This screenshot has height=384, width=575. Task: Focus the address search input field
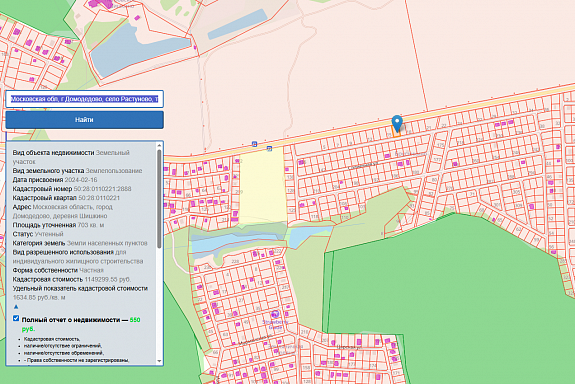[84, 99]
